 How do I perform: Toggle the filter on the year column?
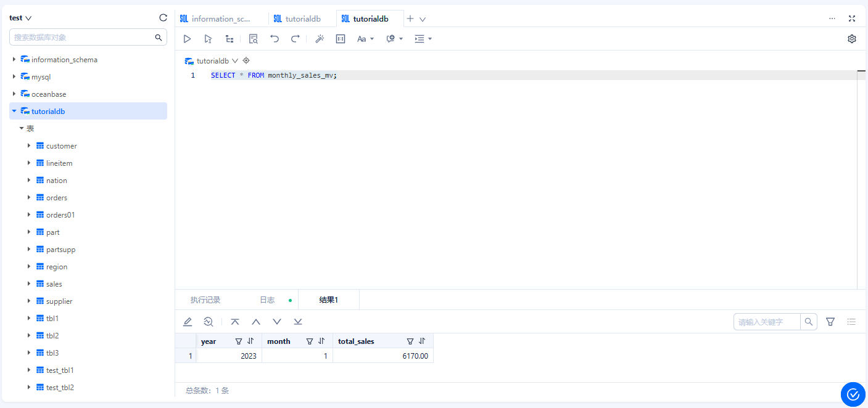(238, 341)
